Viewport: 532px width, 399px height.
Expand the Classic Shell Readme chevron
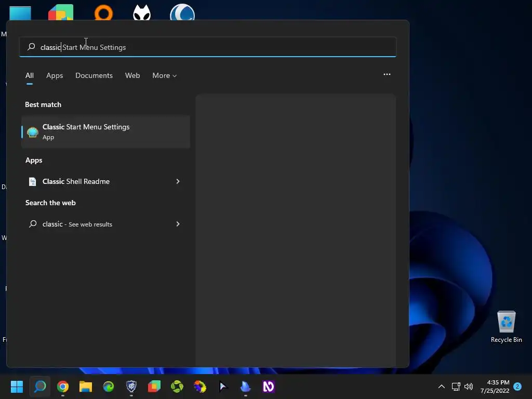[x=178, y=181]
